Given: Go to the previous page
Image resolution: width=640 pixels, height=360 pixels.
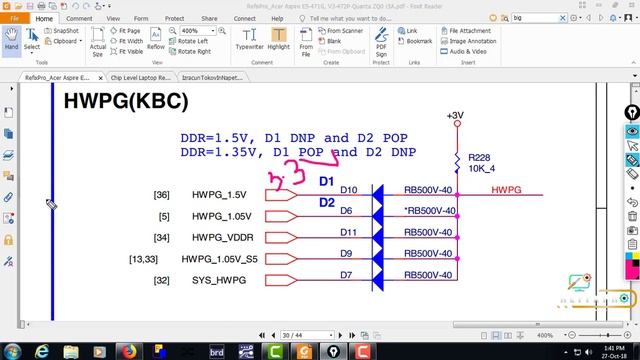Looking at the screenshot, I should coord(273,336).
